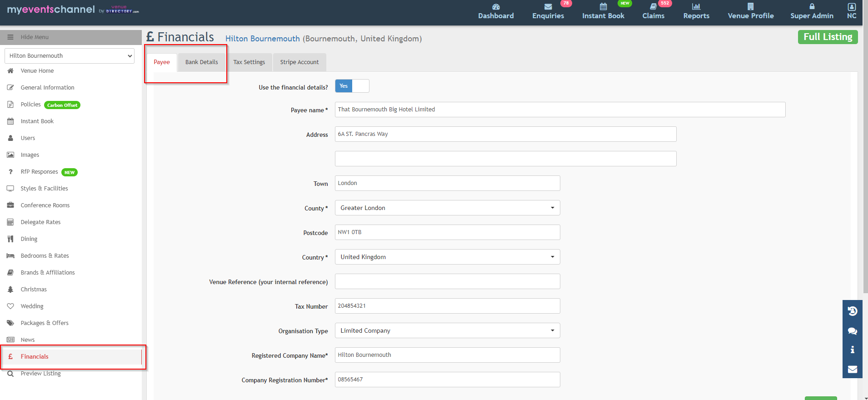Click the General Information edit icon
Screen dimensions: 868x400
pyautogui.click(x=10, y=88)
